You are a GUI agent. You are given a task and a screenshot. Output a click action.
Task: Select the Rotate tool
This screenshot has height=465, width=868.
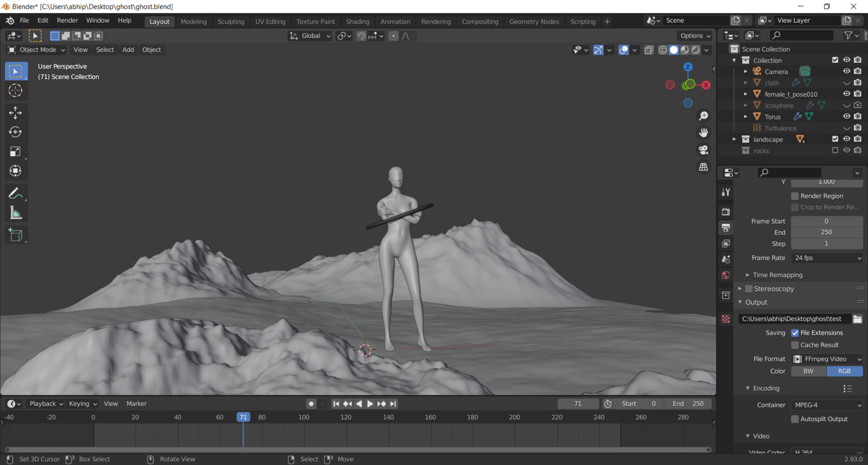pyautogui.click(x=16, y=132)
